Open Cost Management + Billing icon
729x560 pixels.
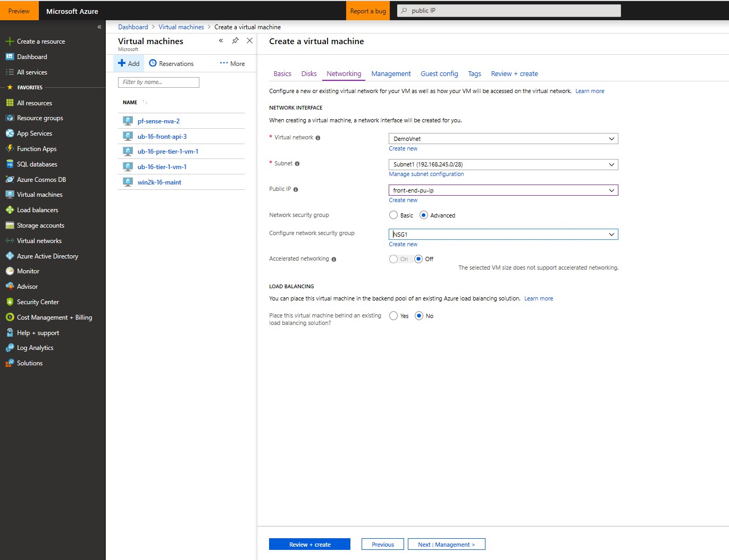(10, 317)
